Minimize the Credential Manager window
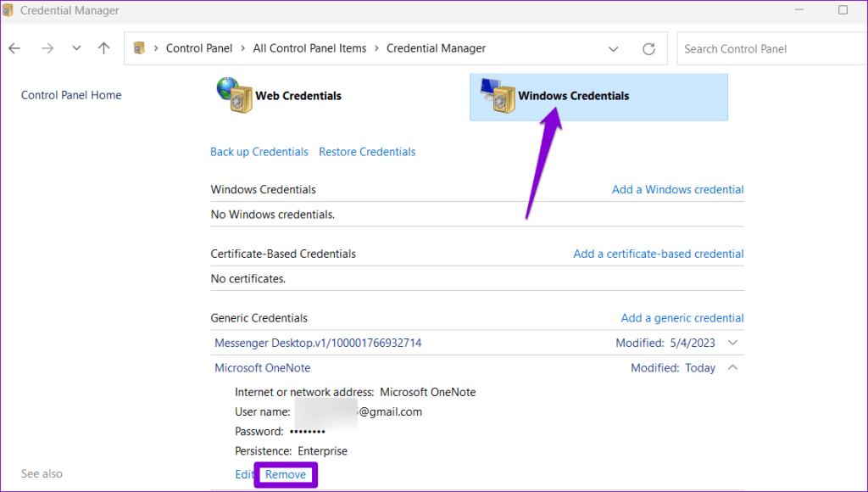The image size is (868, 492). 798,10
